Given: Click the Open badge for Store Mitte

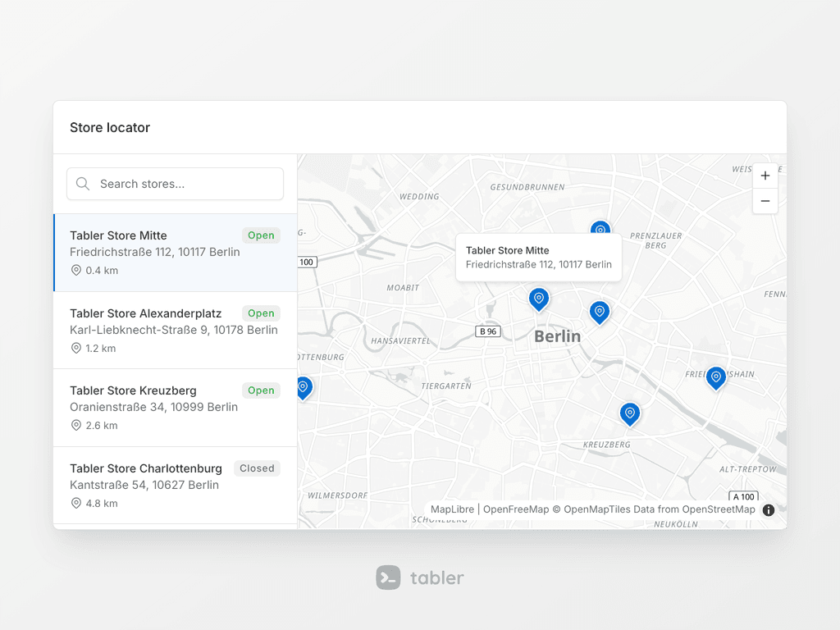Looking at the screenshot, I should pyautogui.click(x=261, y=235).
